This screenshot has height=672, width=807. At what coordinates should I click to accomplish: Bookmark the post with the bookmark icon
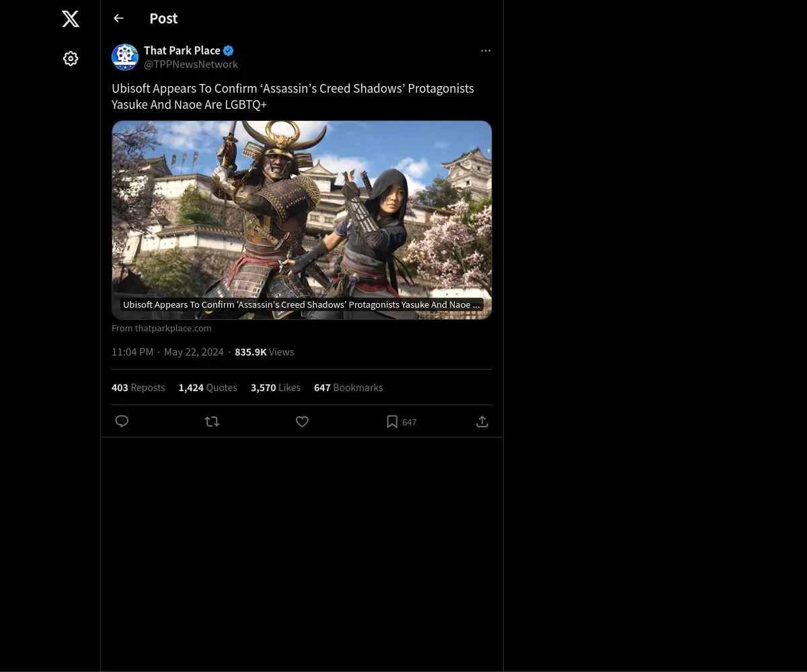(x=392, y=421)
